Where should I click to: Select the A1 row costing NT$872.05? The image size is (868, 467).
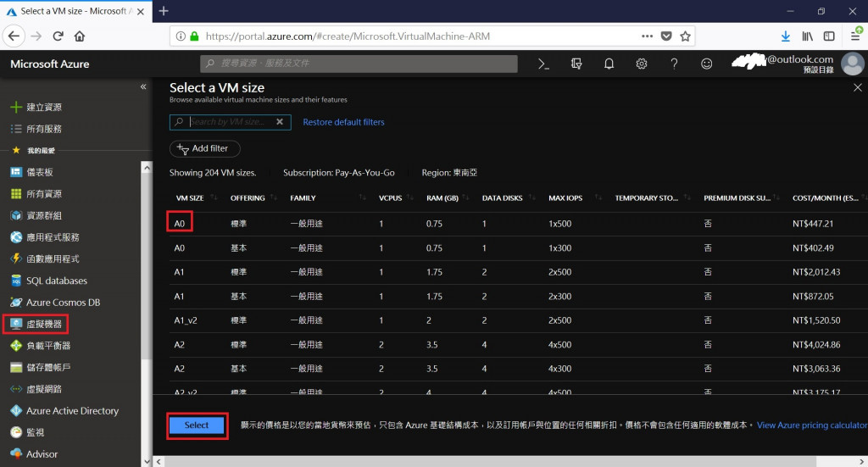click(518, 296)
